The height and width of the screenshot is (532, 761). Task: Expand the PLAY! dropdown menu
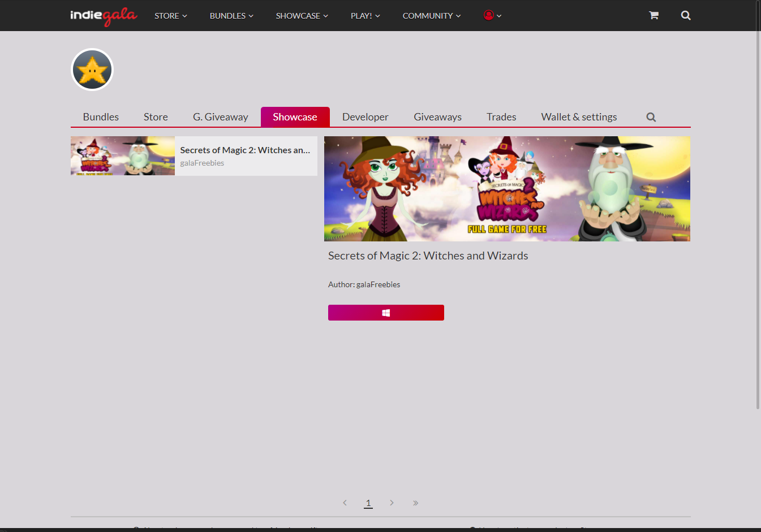click(365, 16)
